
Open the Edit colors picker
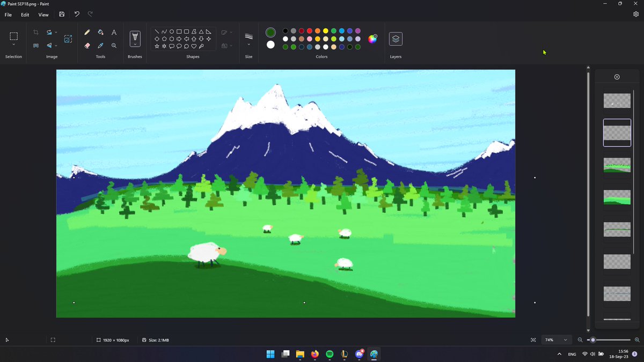click(373, 38)
